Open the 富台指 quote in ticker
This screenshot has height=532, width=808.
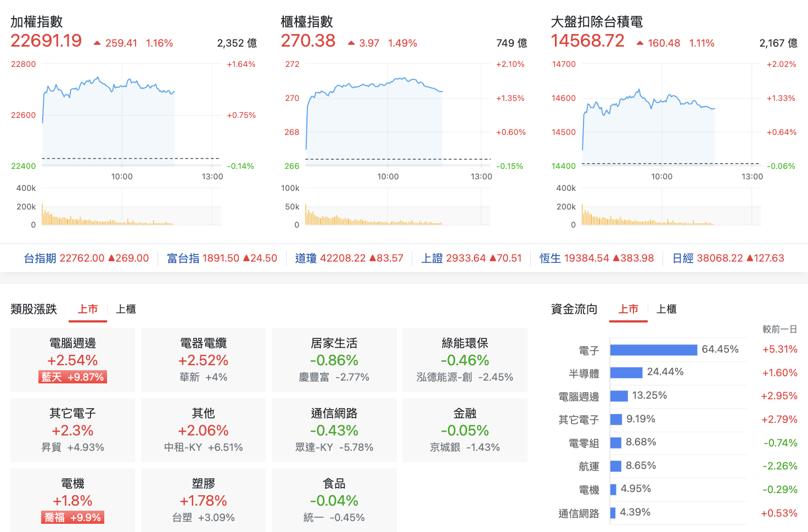(x=222, y=258)
